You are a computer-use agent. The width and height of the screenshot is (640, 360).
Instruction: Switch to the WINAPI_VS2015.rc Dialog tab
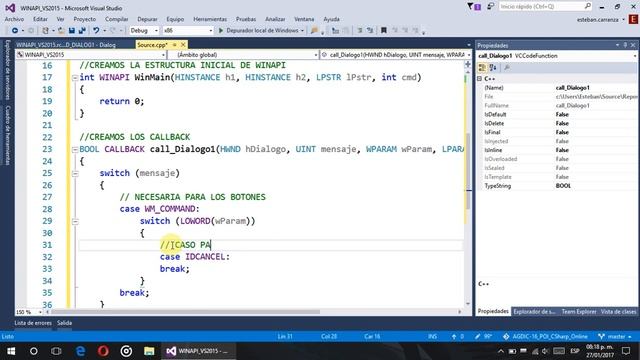pyautogui.click(x=66, y=45)
